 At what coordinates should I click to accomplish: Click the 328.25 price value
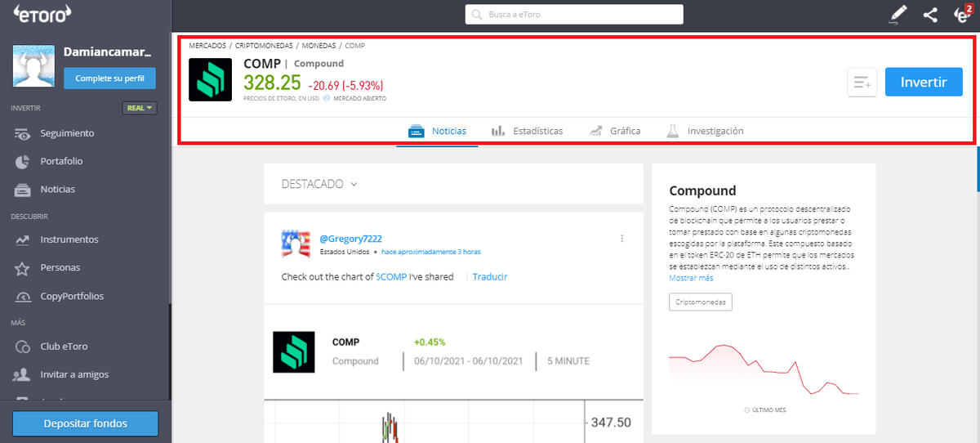[272, 83]
